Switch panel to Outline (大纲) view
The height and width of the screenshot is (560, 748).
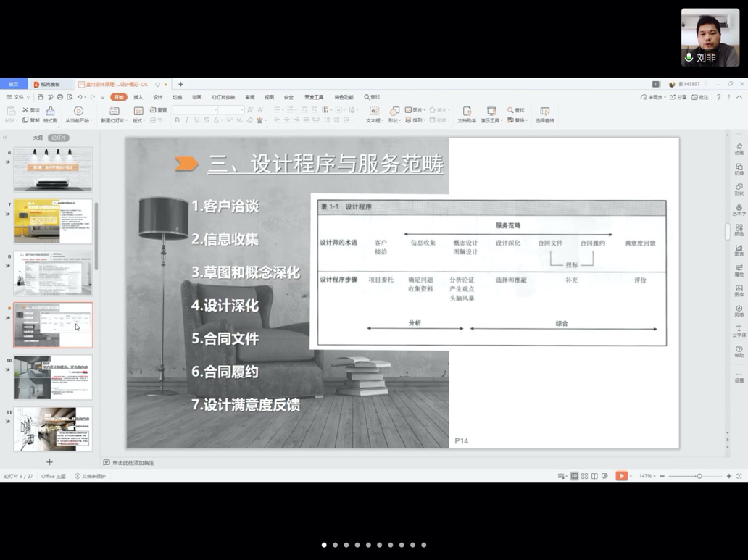[x=38, y=138]
